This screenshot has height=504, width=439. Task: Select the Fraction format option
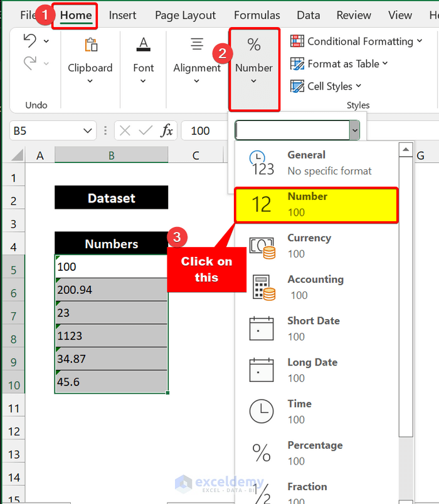[x=317, y=490]
